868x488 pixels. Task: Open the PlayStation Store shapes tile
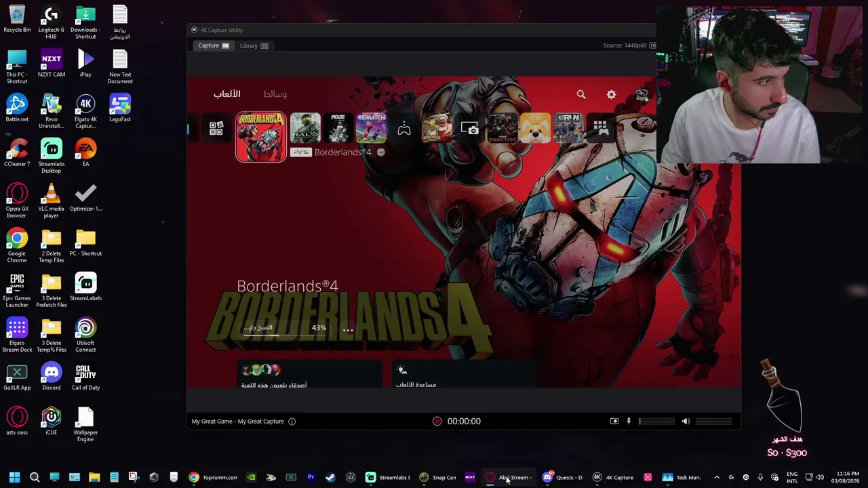pyautogui.click(x=216, y=129)
